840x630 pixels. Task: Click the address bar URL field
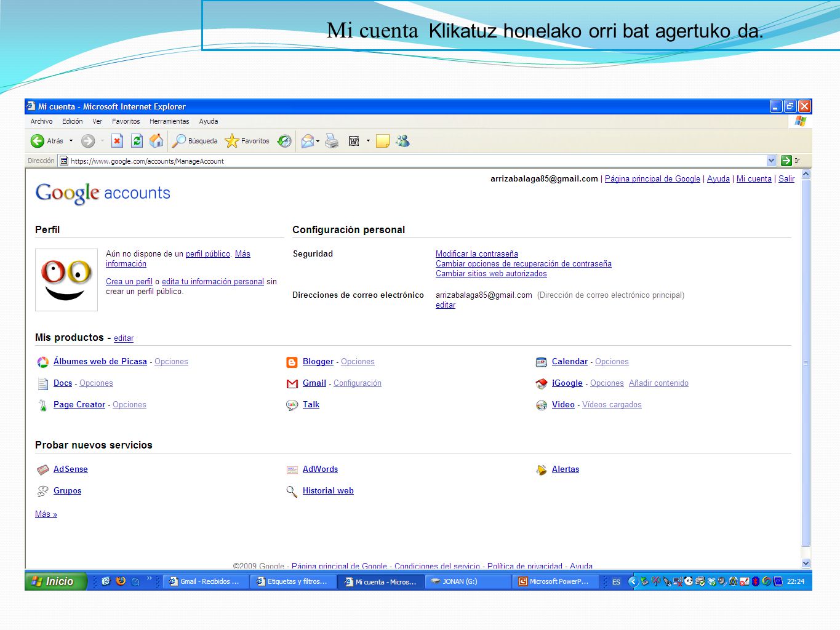[x=417, y=161]
